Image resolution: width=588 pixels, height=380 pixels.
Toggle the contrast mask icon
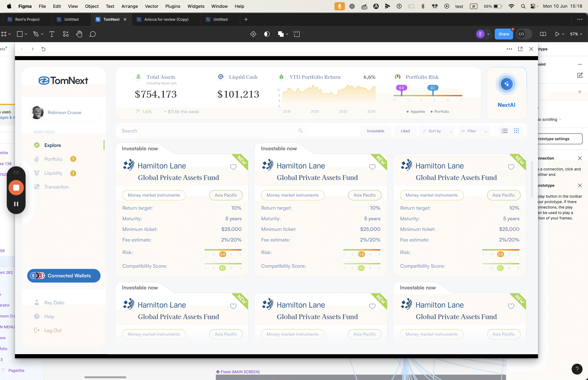pos(267,34)
